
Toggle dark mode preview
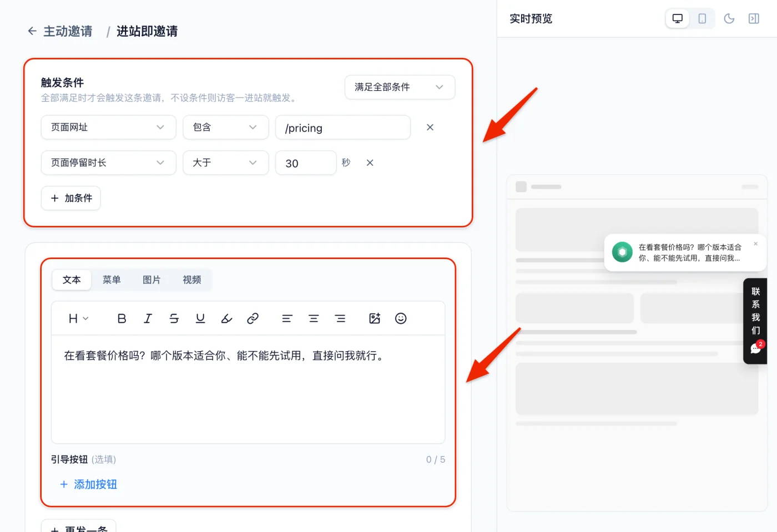[729, 19]
